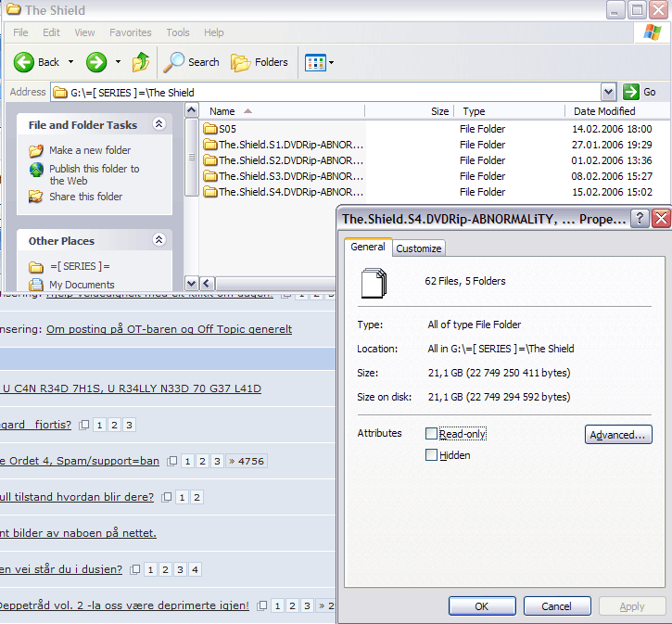Go forward with the green Forward arrow

click(x=96, y=62)
